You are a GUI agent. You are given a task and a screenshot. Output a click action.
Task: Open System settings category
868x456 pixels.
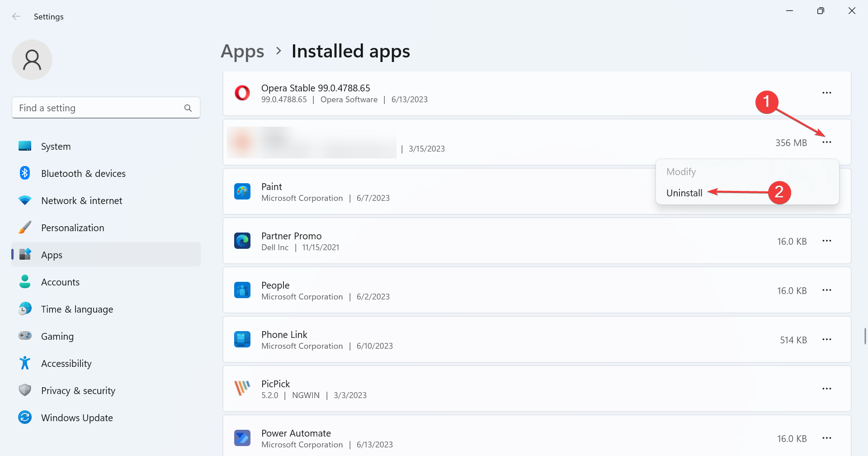click(x=106, y=146)
